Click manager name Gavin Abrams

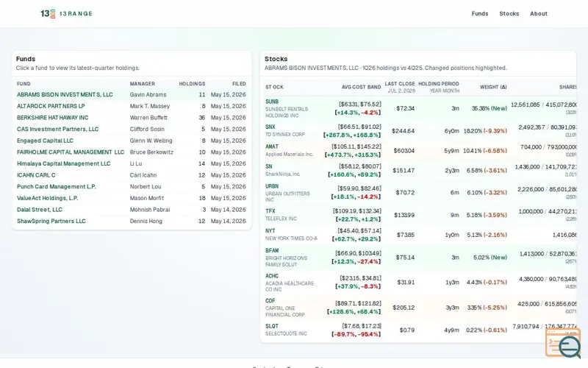coord(148,95)
